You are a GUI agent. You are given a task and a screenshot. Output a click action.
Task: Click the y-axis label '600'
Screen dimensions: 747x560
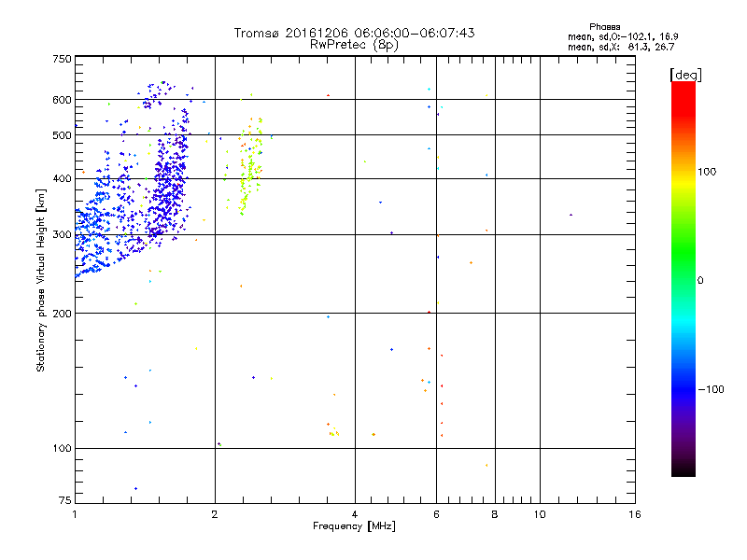click(62, 100)
